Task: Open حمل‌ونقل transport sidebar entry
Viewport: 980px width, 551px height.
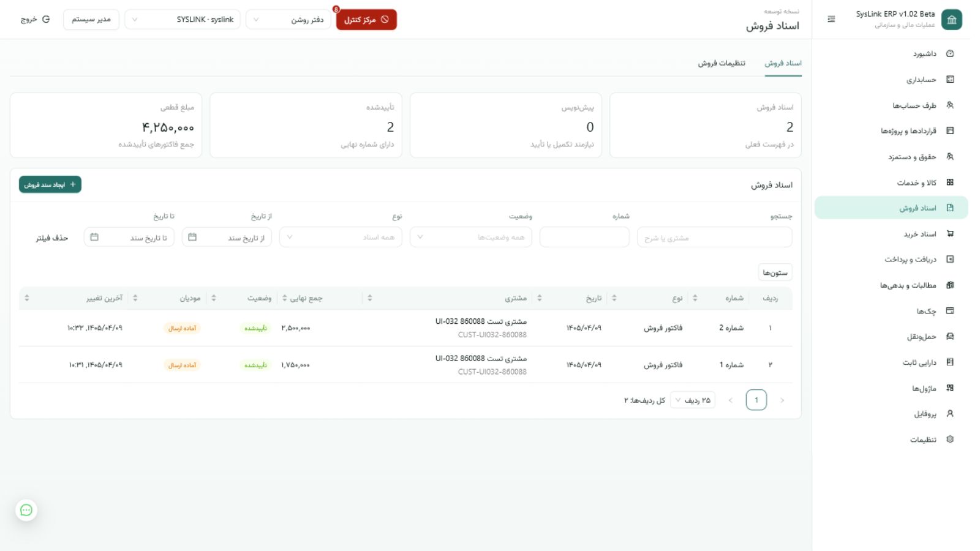Action: pos(891,337)
